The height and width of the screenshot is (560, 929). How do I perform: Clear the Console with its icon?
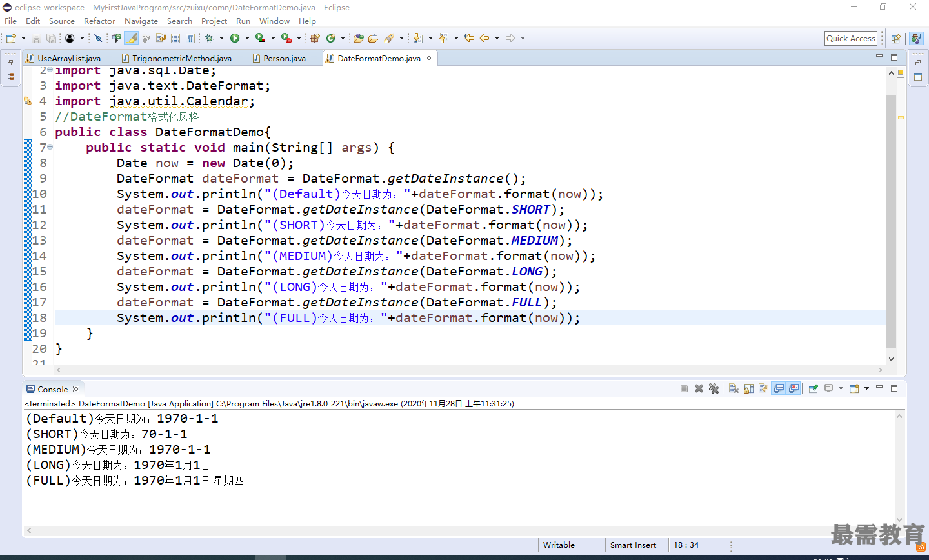pyautogui.click(x=734, y=388)
